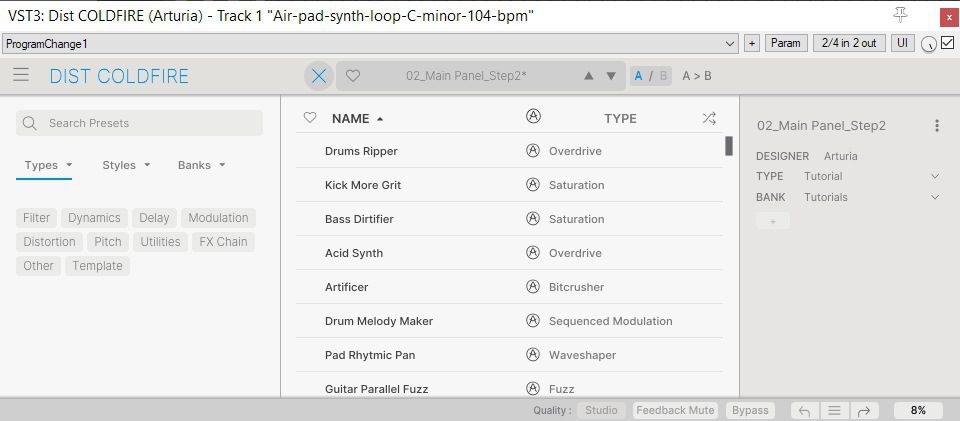Viewport: 960px width, 421px height.
Task: Shuffle the preset list order
Action: (x=709, y=119)
